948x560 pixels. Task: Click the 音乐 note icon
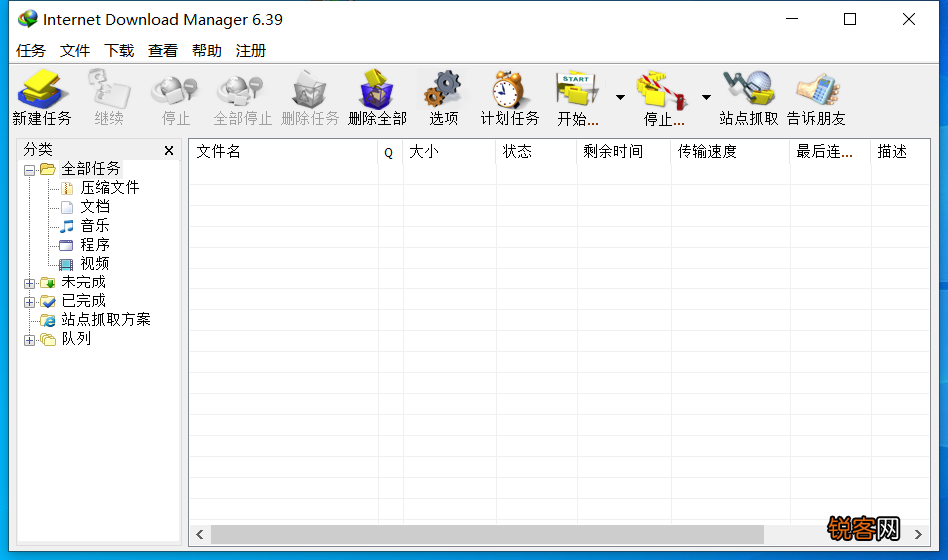(67, 226)
